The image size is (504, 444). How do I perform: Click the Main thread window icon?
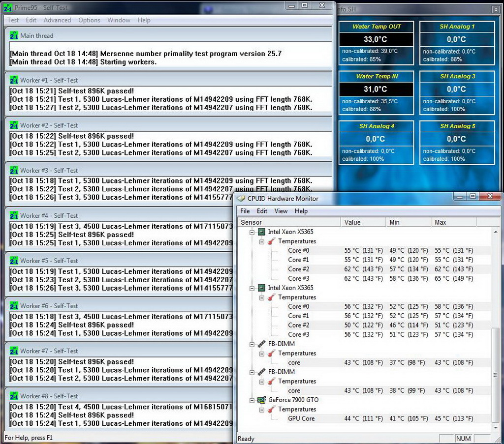(x=13, y=35)
